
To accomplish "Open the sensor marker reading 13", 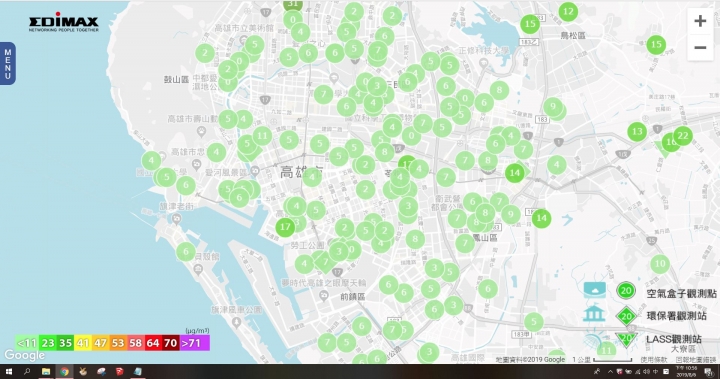I will pos(637,132).
